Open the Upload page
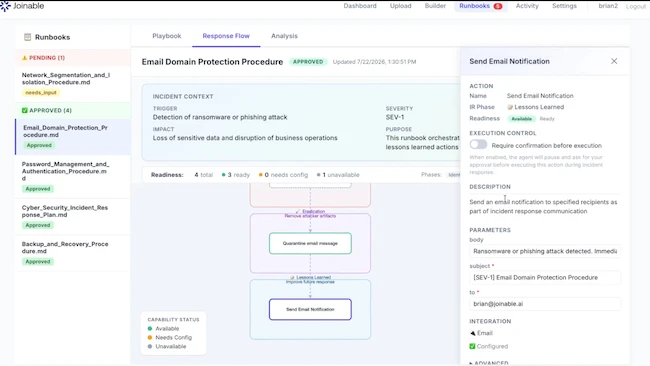This screenshot has height=366, width=650. click(x=400, y=6)
